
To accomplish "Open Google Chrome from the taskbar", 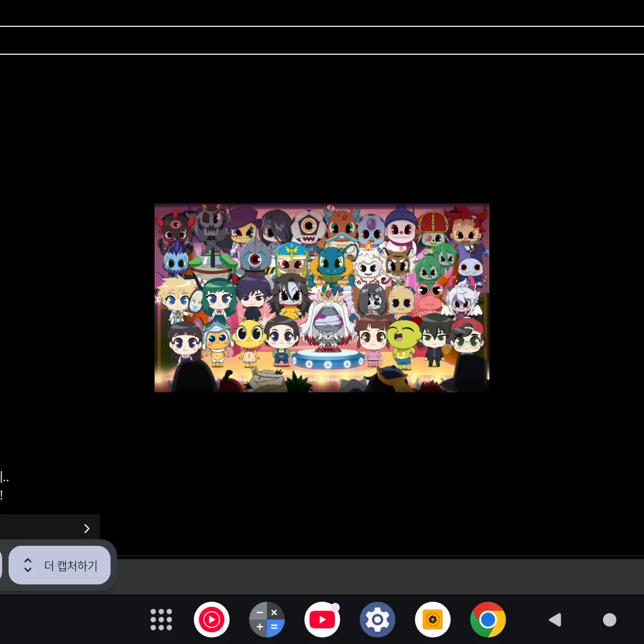I will tap(488, 620).
